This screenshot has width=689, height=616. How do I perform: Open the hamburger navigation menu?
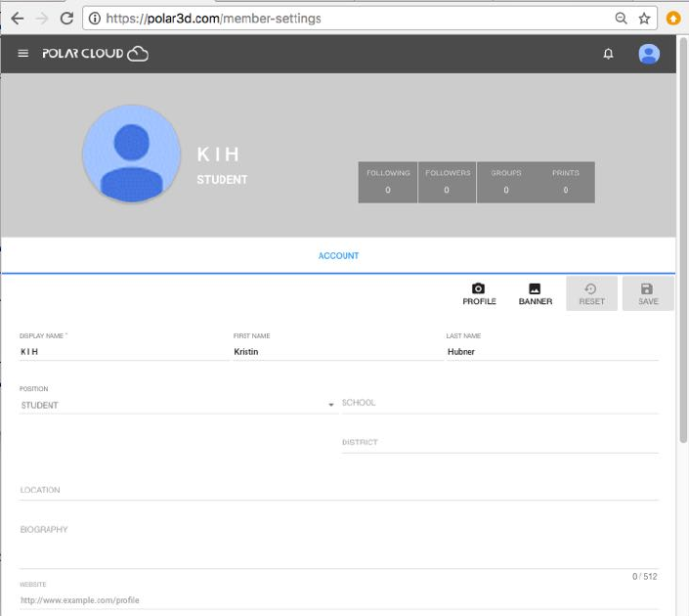pos(22,54)
